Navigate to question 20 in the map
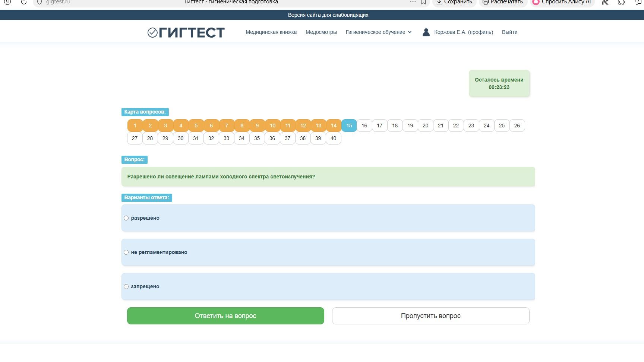This screenshot has width=644, height=362. pyautogui.click(x=425, y=126)
